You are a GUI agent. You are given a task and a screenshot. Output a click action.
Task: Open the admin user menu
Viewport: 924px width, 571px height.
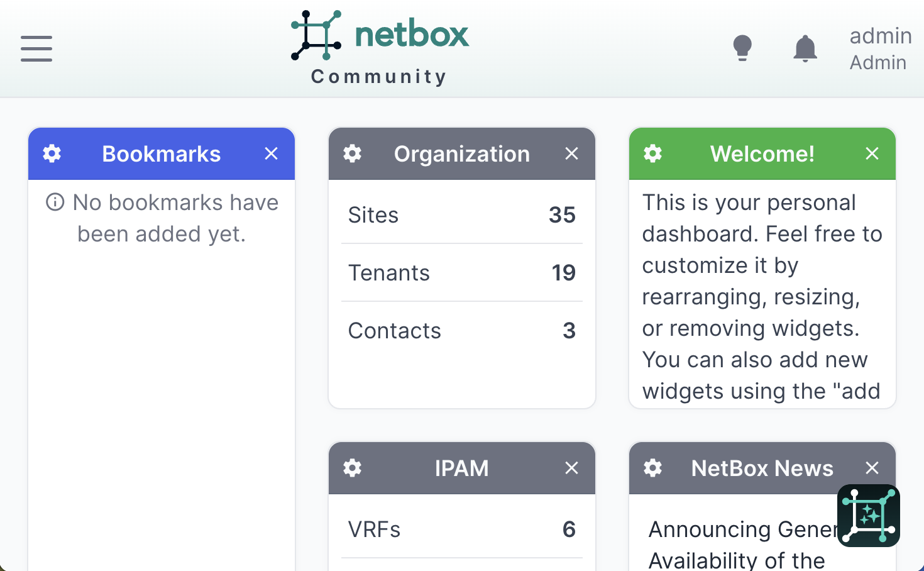pyautogui.click(x=880, y=48)
